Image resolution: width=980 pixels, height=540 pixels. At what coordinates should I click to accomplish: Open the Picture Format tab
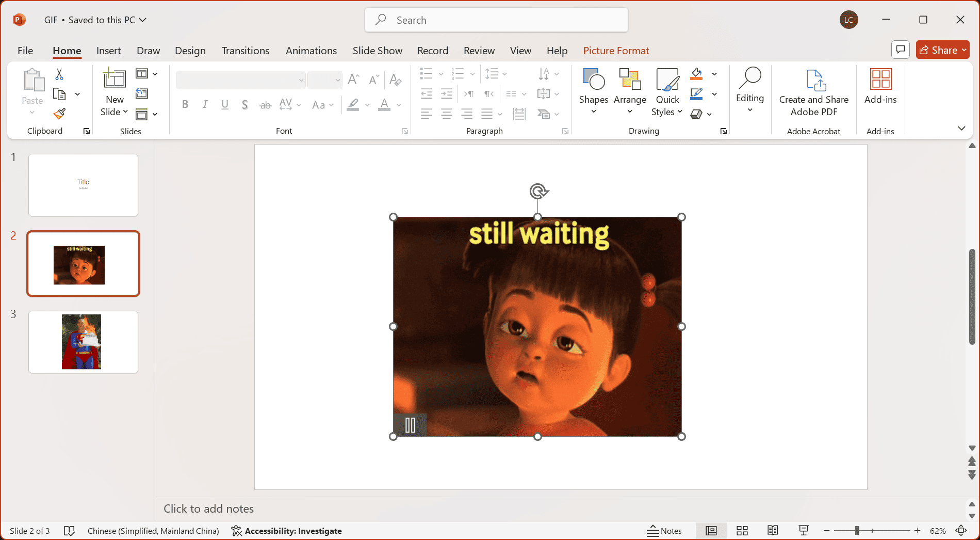616,51
